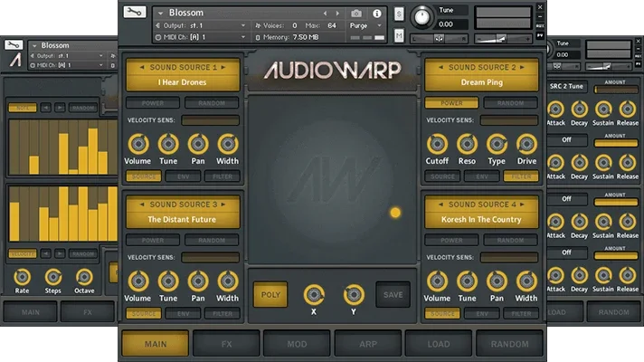The width and height of the screenshot is (644, 362).
Task: Click the X knob below XY pad
Action: click(x=314, y=295)
